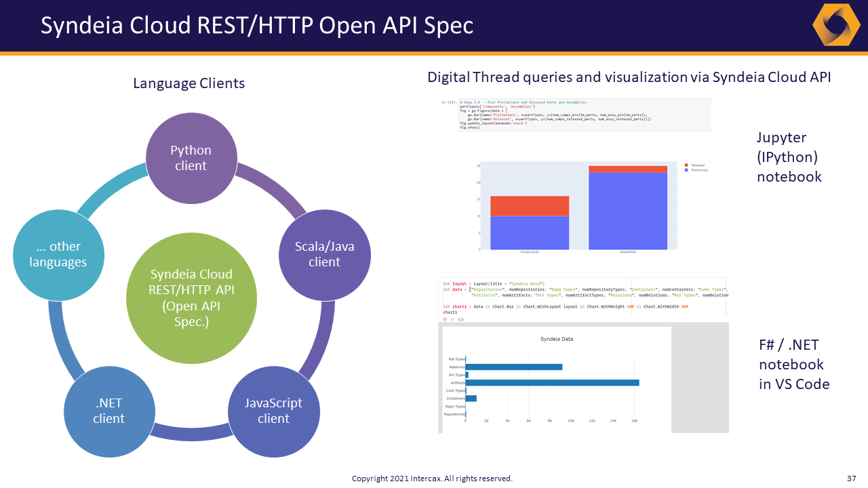Viewport: 868px width, 488px height.
Task: Select the JavaScript client circle
Action: [x=273, y=411]
